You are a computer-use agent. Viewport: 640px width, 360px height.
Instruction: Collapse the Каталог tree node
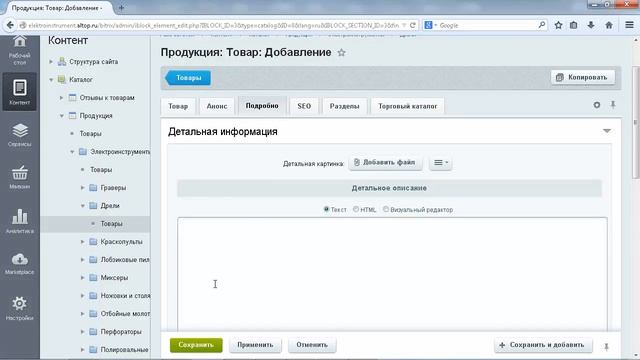[x=51, y=80]
